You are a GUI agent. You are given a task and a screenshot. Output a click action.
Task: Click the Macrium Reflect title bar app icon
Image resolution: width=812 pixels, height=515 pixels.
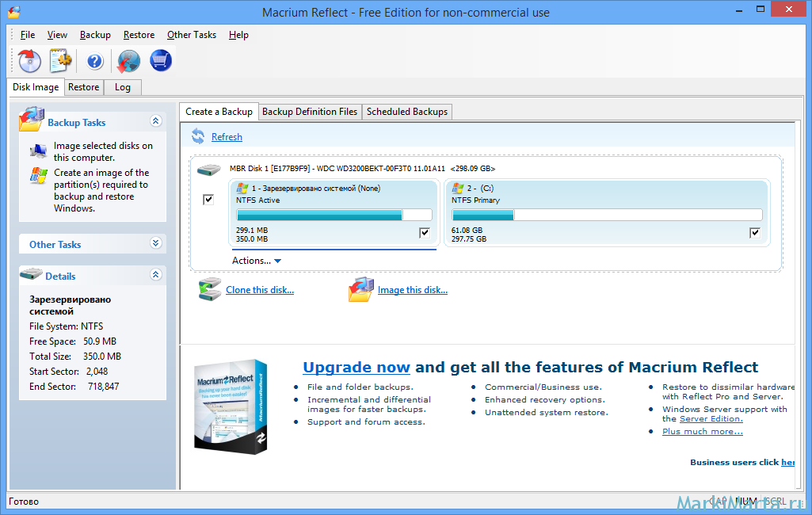pyautogui.click(x=14, y=12)
